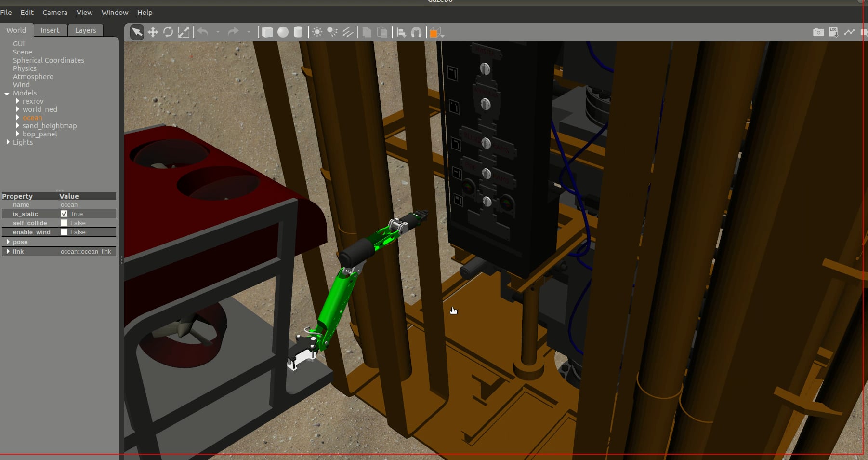Expand the rexrov model entry
Image resolution: width=868 pixels, height=460 pixels.
click(x=18, y=101)
